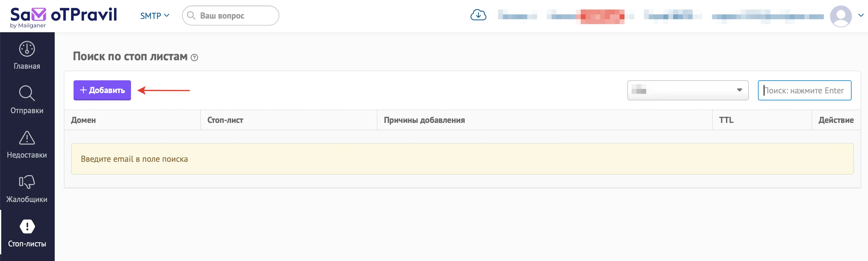
Task: Open the filter select dropdown
Action: point(688,90)
